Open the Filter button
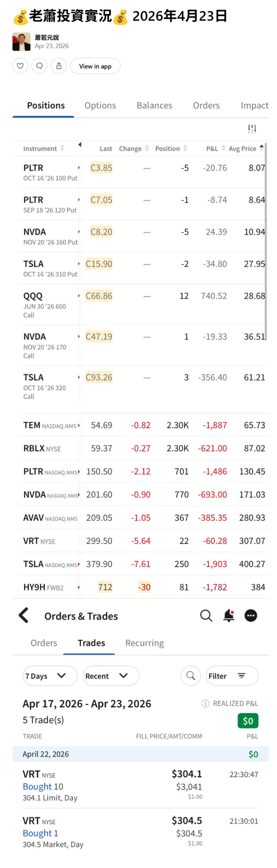 [232, 676]
